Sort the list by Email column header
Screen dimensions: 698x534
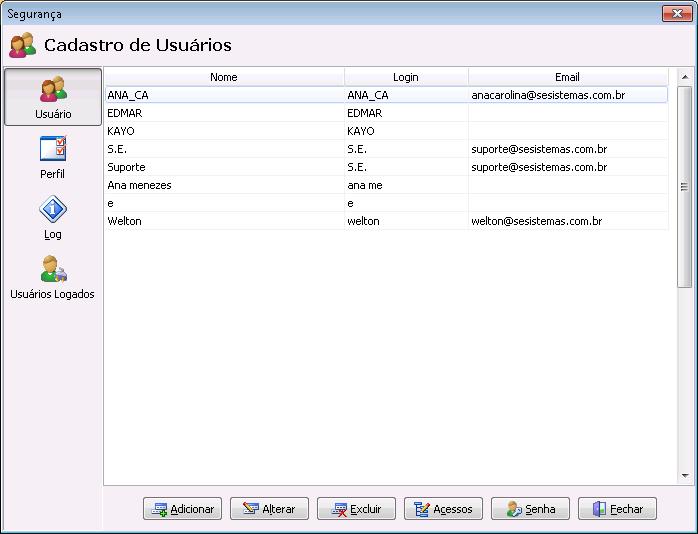tap(567, 77)
